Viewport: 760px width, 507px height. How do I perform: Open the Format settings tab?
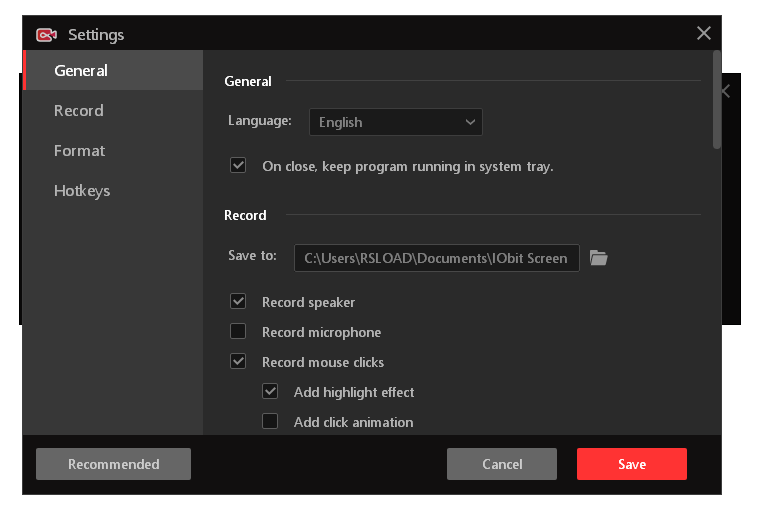click(79, 151)
